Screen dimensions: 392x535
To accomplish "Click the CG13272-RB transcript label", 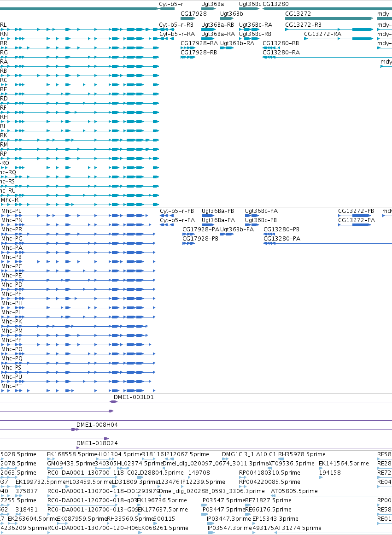I will point(303,25).
